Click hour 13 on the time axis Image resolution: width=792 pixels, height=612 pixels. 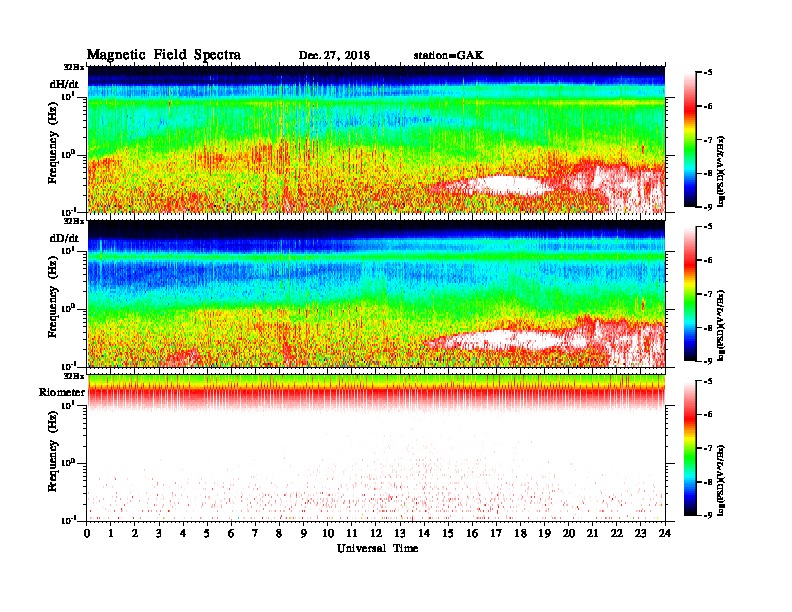point(400,534)
